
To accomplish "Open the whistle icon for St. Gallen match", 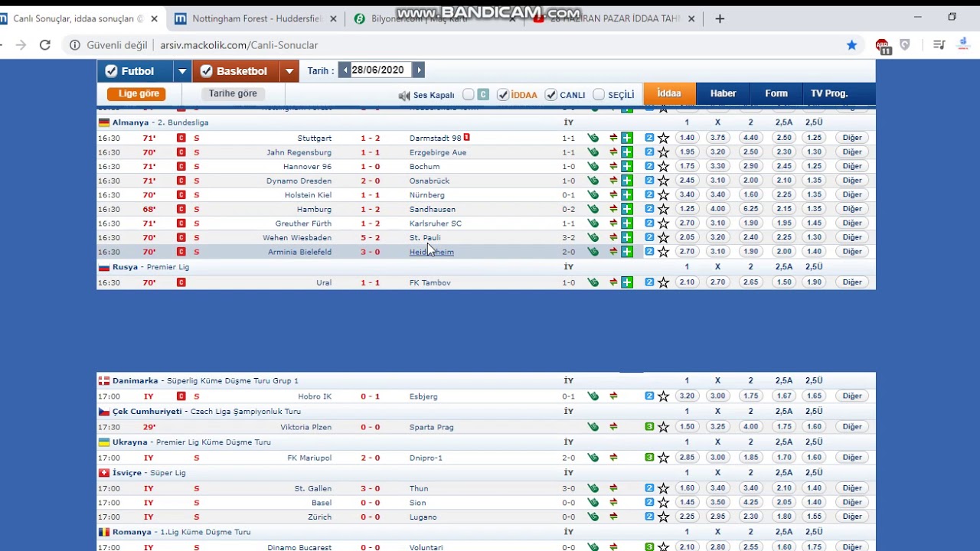I will (x=593, y=488).
